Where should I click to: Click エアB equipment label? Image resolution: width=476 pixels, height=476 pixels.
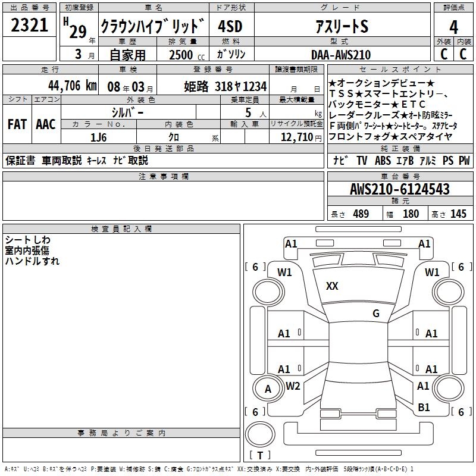tap(405, 161)
